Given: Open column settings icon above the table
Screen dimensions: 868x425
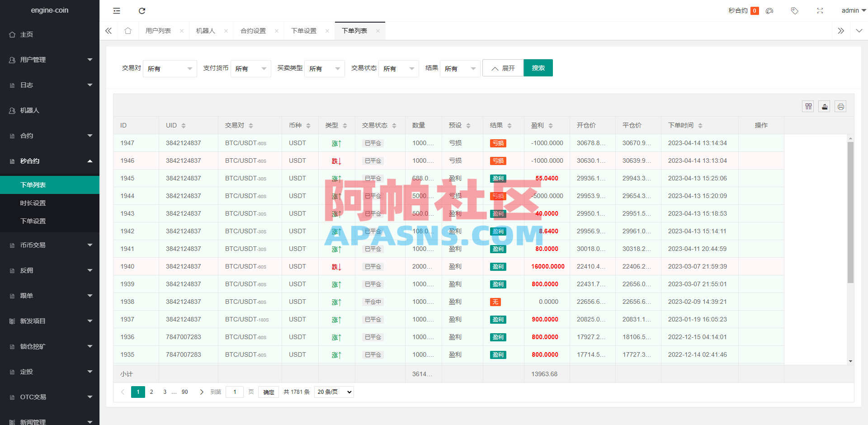Looking at the screenshot, I should click(x=808, y=106).
